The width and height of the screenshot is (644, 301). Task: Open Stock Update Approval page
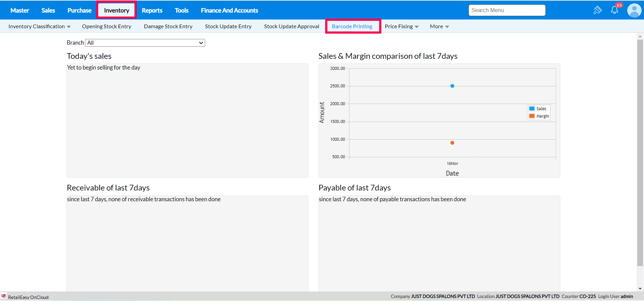click(x=292, y=27)
